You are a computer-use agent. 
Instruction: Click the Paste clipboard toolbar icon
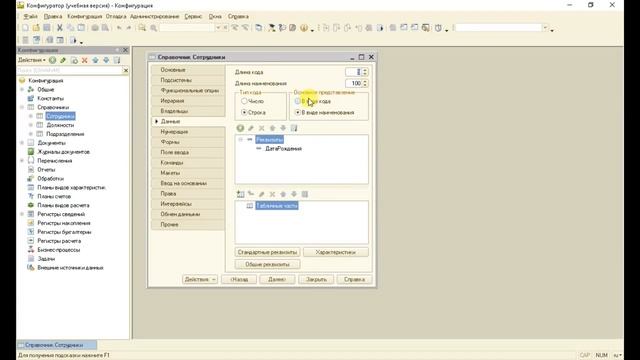click(x=81, y=28)
